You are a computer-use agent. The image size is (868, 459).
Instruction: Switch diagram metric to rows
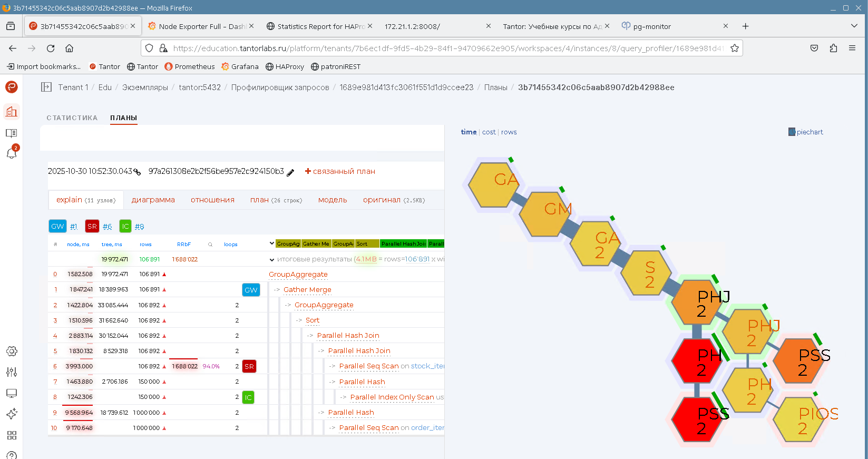tap(509, 132)
